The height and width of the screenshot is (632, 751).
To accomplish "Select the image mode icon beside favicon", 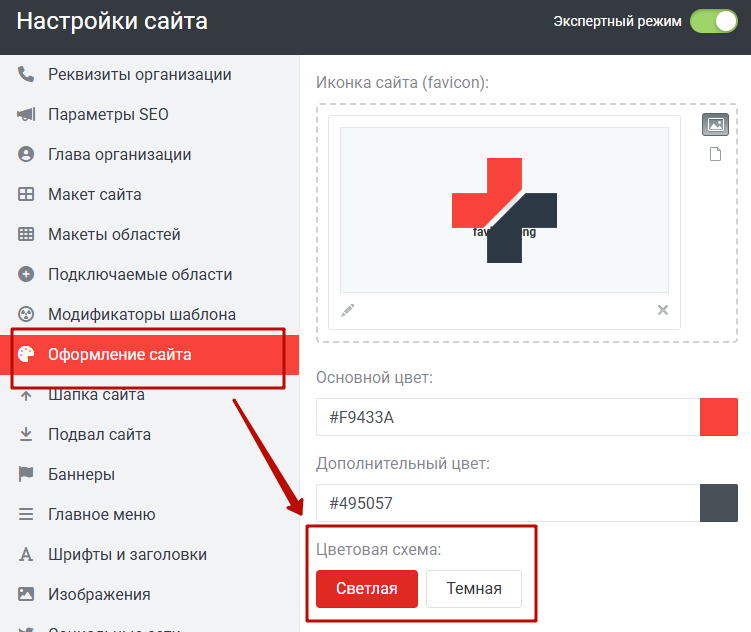I will coord(715,125).
